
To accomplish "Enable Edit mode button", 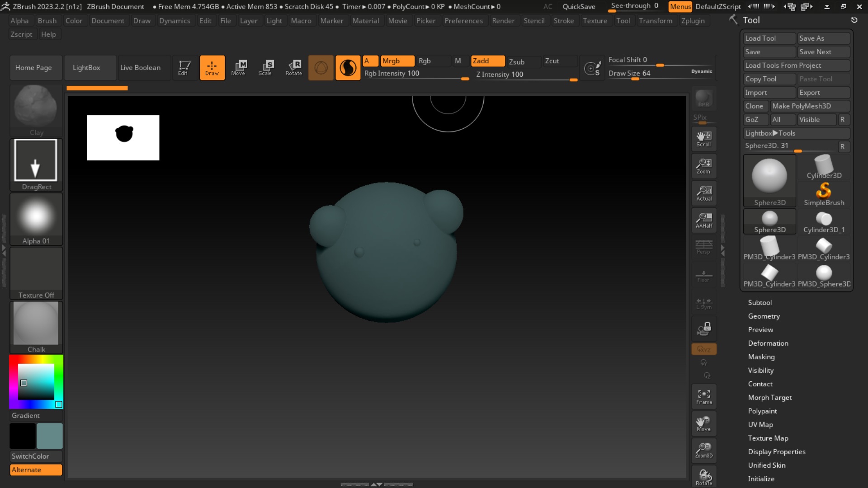I will pos(183,67).
